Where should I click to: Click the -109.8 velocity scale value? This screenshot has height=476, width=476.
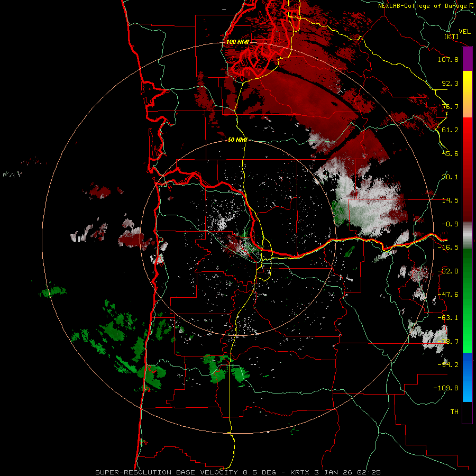point(446,388)
